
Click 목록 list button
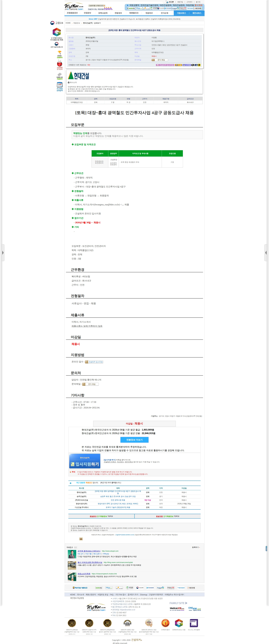pyautogui.click(x=81, y=539)
